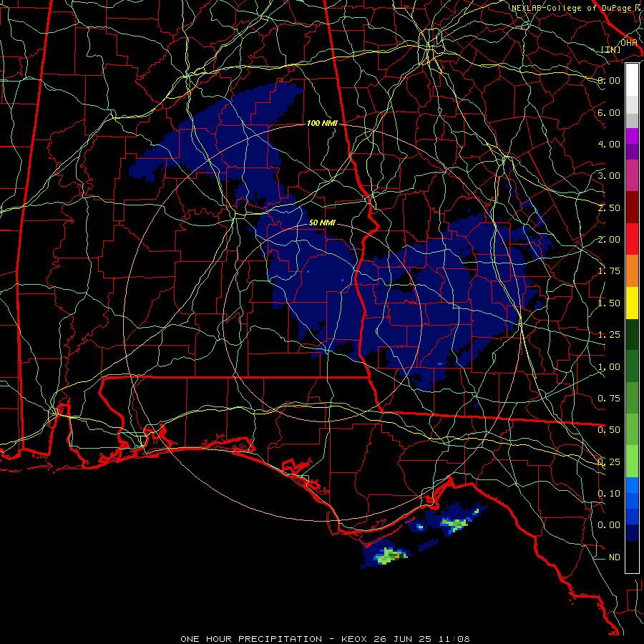The height and width of the screenshot is (644, 644).
Task: Click the ND legend label
Action: click(x=615, y=557)
